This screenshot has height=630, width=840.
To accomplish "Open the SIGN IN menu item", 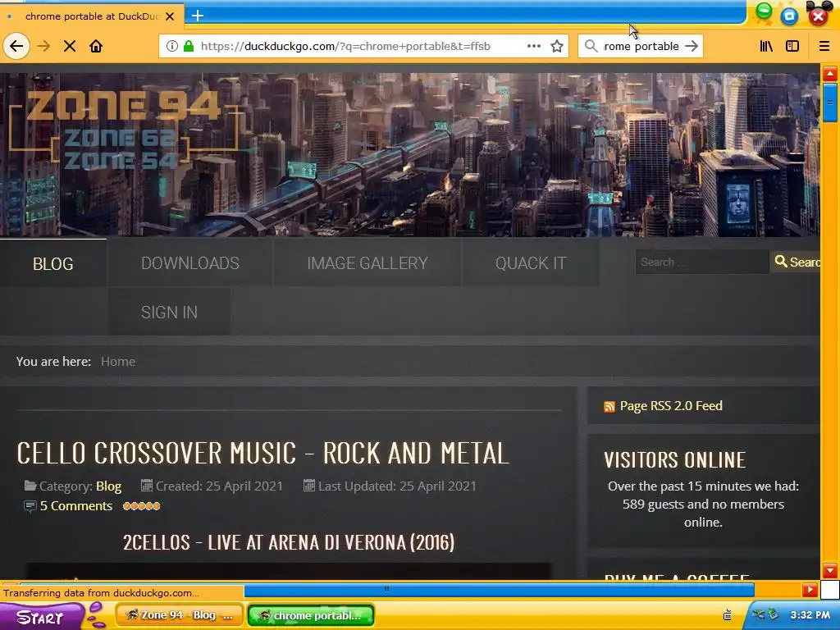I will coord(169,313).
